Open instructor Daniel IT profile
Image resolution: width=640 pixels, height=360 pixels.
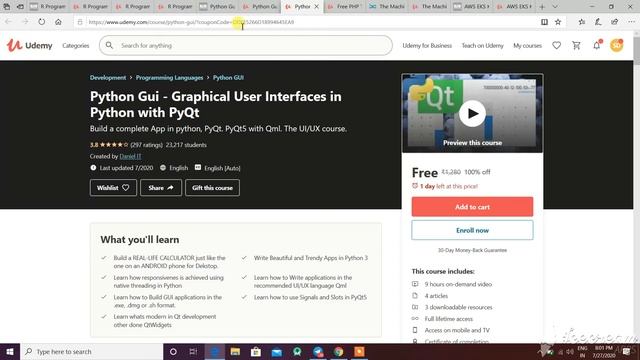coord(130,156)
